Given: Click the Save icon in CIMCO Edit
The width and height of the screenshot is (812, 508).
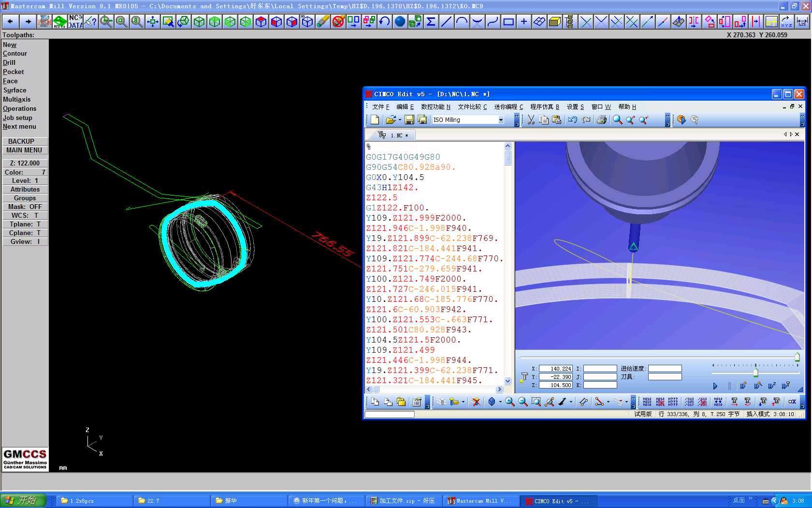Looking at the screenshot, I should [x=409, y=120].
